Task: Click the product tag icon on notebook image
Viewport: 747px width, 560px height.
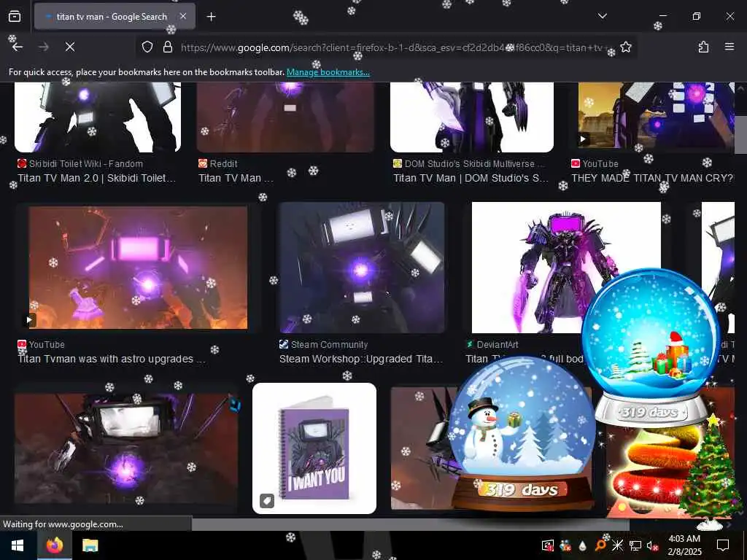Action: (x=267, y=501)
